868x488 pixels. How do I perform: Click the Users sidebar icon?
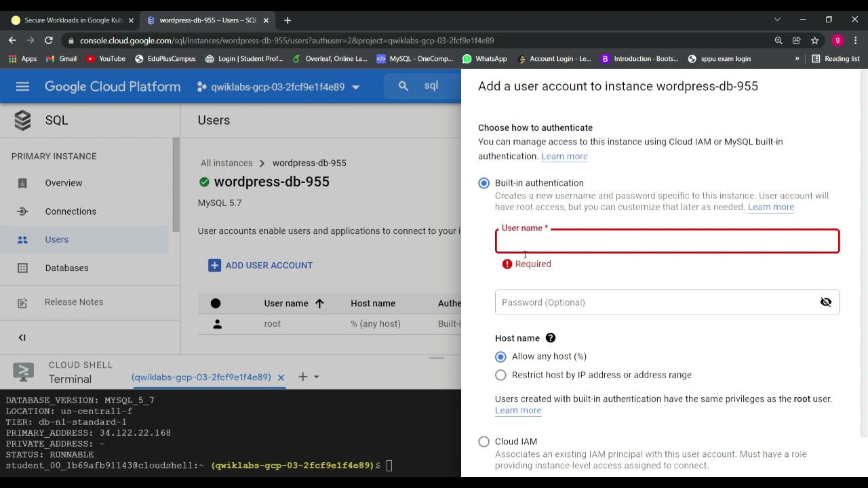click(22, 239)
